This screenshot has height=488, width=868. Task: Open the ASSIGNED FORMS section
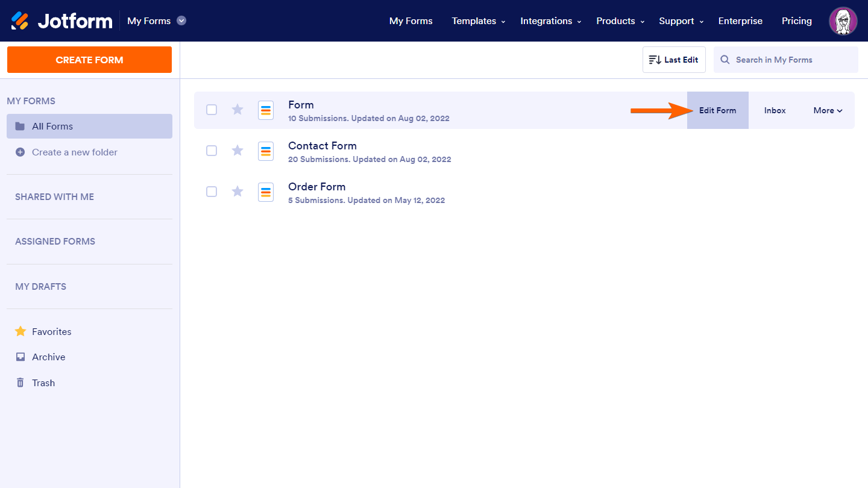click(x=55, y=242)
